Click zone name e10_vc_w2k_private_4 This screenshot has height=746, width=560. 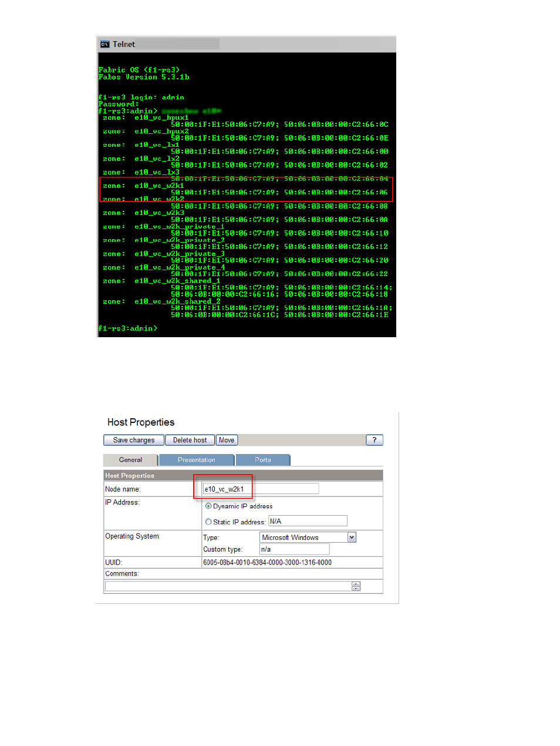coord(180,267)
